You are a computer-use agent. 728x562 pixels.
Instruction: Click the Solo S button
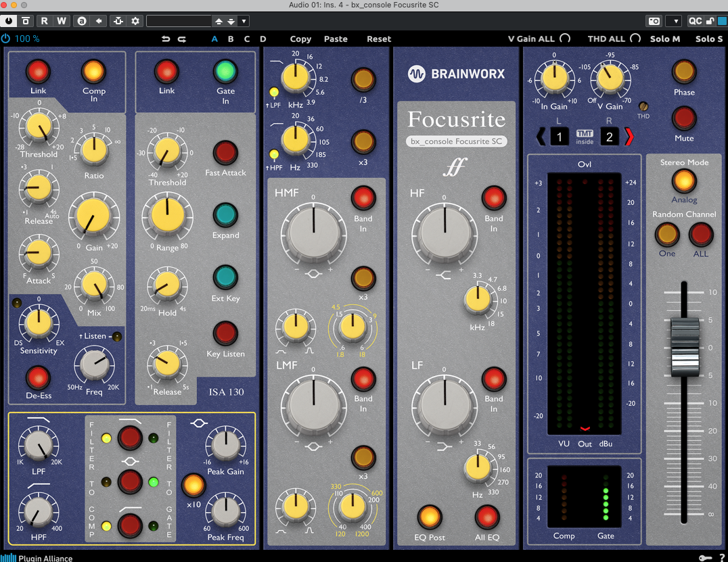708,39
